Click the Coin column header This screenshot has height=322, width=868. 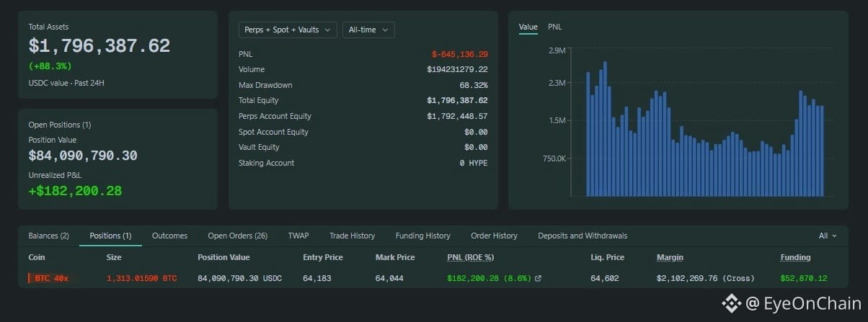click(37, 257)
